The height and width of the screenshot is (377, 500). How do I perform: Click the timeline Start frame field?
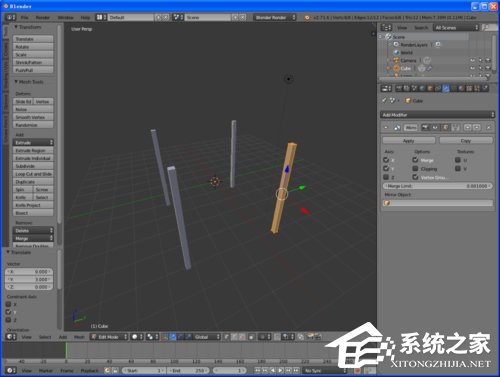[x=144, y=370]
